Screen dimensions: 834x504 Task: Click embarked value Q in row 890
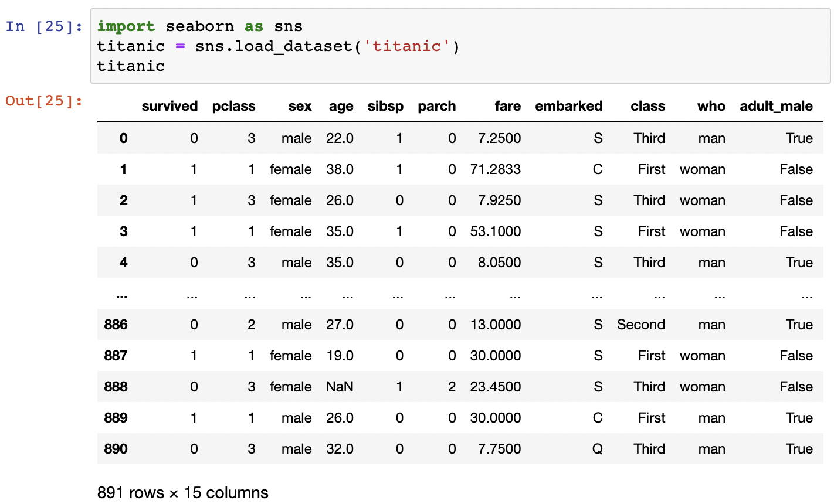tap(598, 449)
